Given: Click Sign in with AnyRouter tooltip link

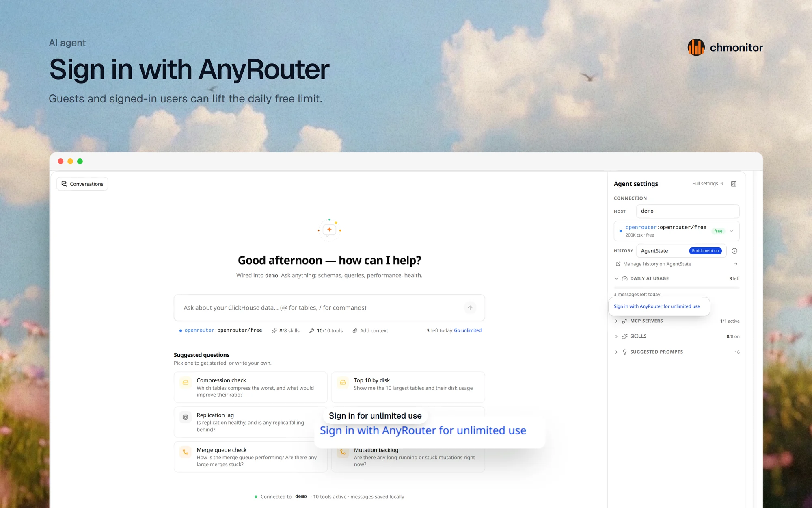Looking at the screenshot, I should click(657, 306).
